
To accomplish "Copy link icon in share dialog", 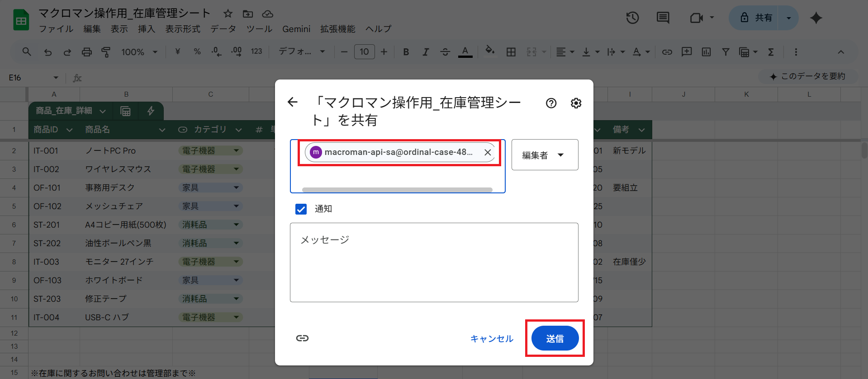I will [x=302, y=338].
